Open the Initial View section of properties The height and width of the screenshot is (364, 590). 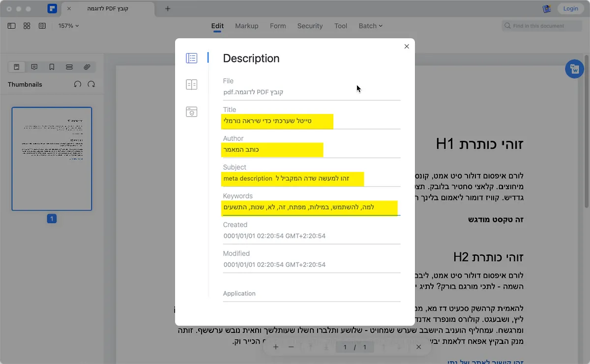[x=191, y=84]
